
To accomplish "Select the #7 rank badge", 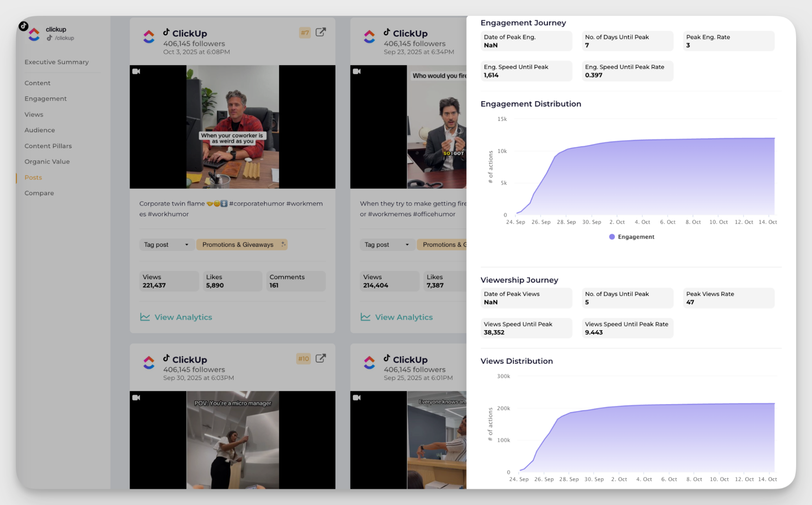I will click(304, 32).
